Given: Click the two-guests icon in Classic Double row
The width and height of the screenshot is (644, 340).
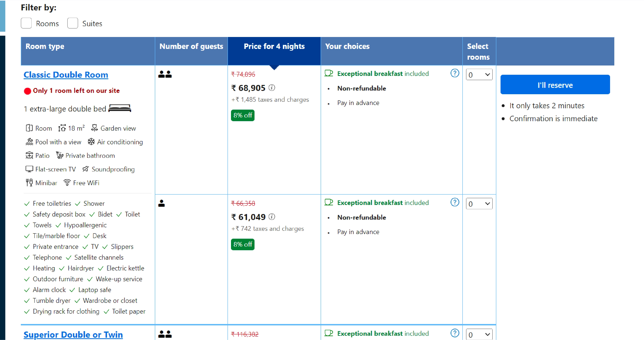Looking at the screenshot, I should click(165, 74).
